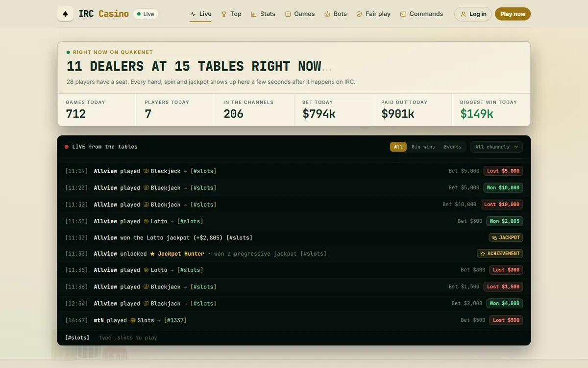Click the JACKPOT badge
Image resolution: width=588 pixels, height=368 pixels.
[506, 237]
